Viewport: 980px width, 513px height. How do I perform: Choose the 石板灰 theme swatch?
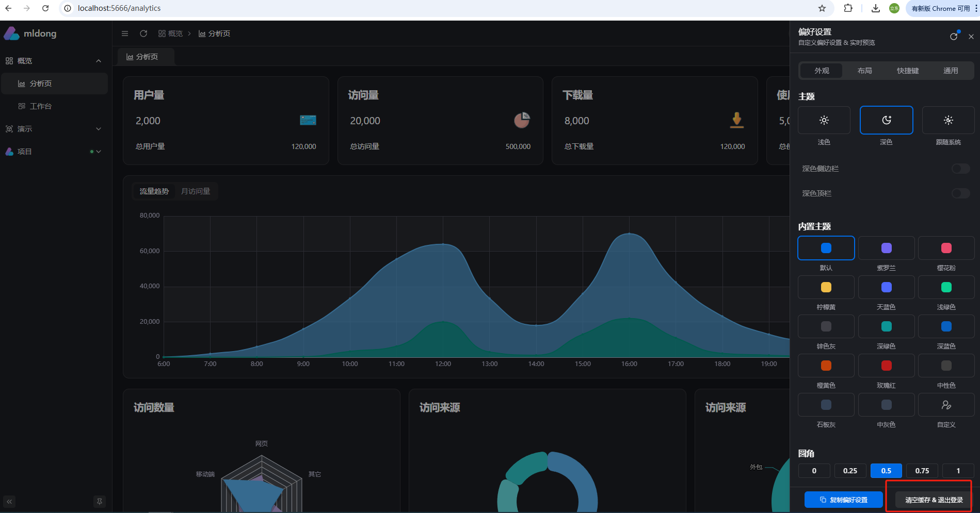pos(826,405)
